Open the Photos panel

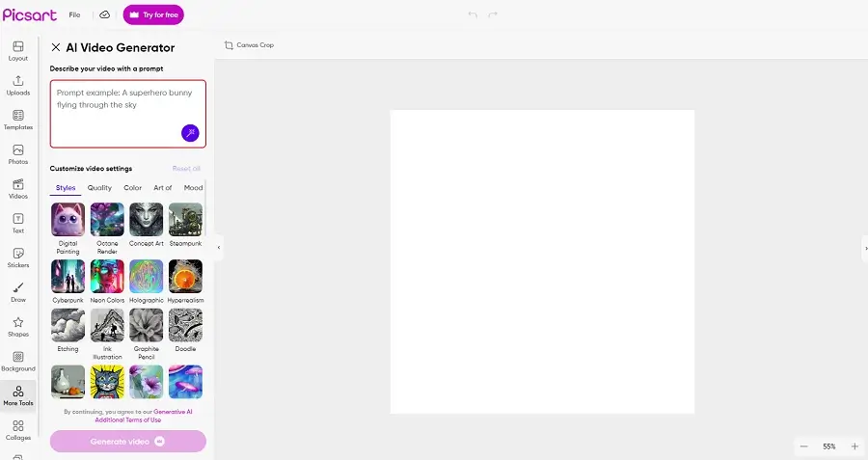click(18, 155)
